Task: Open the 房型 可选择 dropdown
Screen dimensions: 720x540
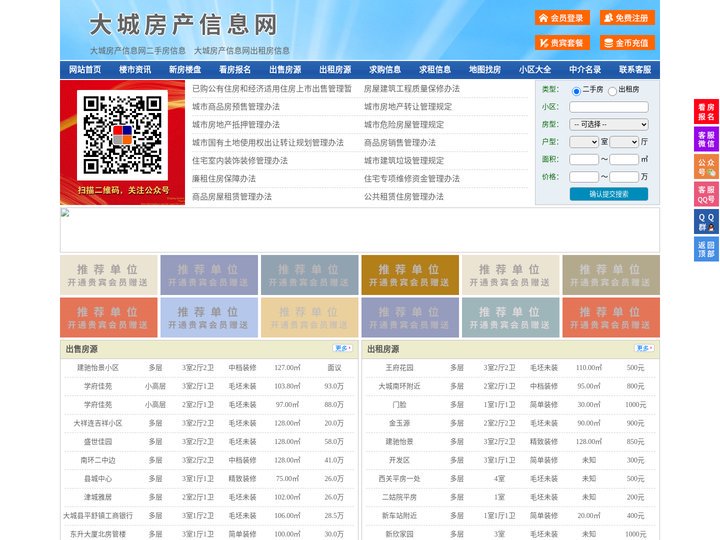Action: 609,124
